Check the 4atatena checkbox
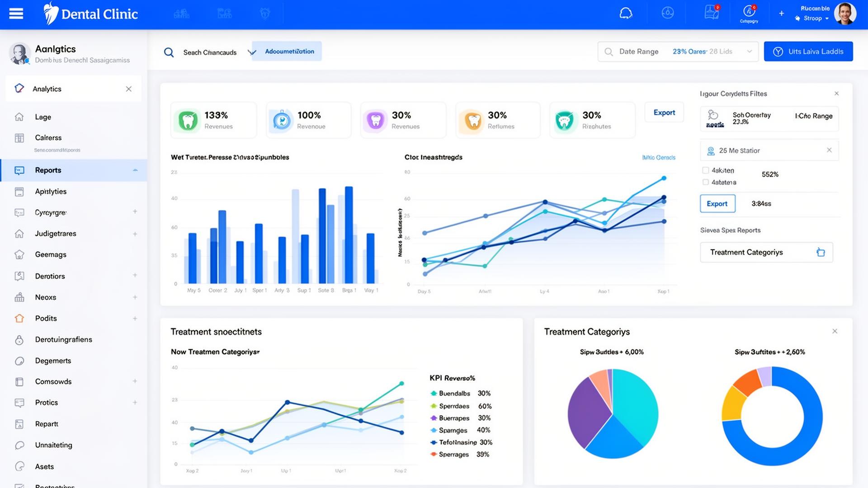Image resolution: width=868 pixels, height=488 pixels. (x=705, y=182)
